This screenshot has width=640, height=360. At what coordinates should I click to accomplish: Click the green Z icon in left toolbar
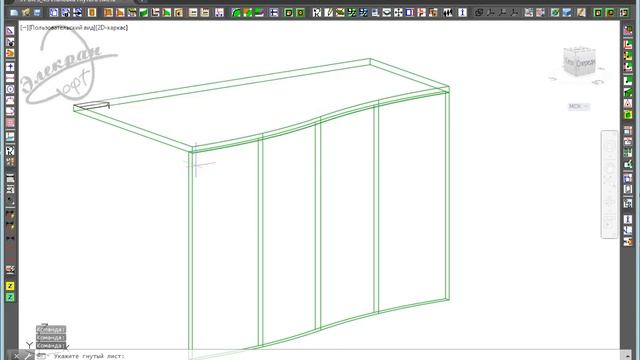tap(10, 297)
